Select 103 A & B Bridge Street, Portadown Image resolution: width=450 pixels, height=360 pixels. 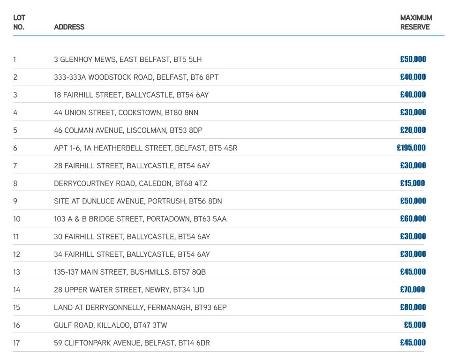click(140, 219)
